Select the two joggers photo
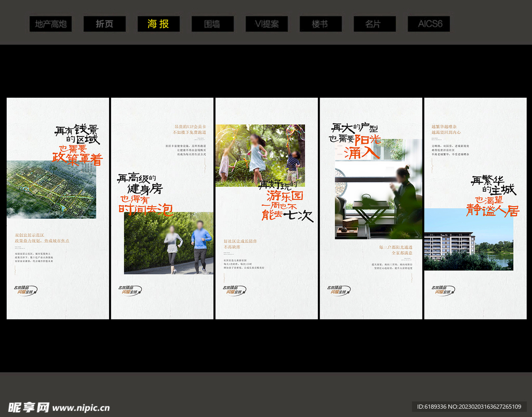This screenshot has height=417, width=532. tap(168, 243)
